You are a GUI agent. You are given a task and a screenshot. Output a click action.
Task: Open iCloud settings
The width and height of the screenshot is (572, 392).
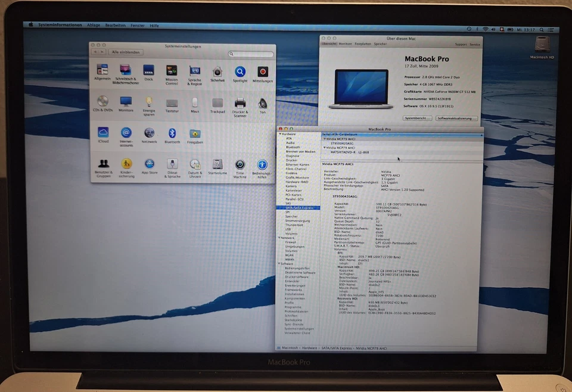[102, 133]
